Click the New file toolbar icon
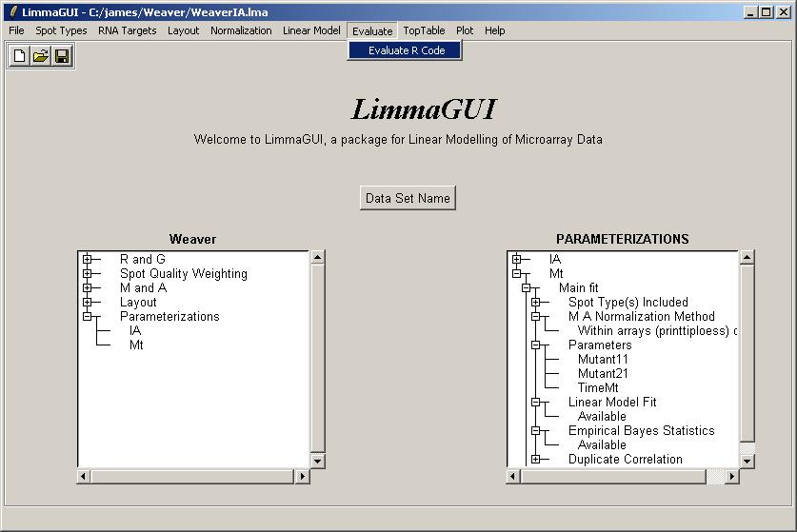This screenshot has width=797, height=532. tap(20, 57)
